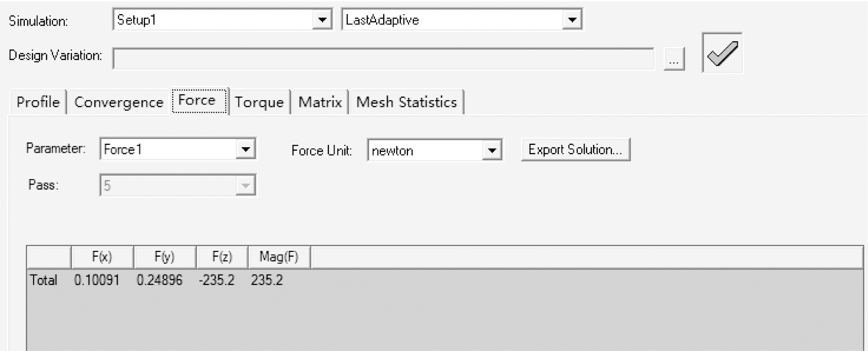Image resolution: width=868 pixels, height=351 pixels.
Task: Open the Force1 parameter dropdown
Action: (x=245, y=149)
